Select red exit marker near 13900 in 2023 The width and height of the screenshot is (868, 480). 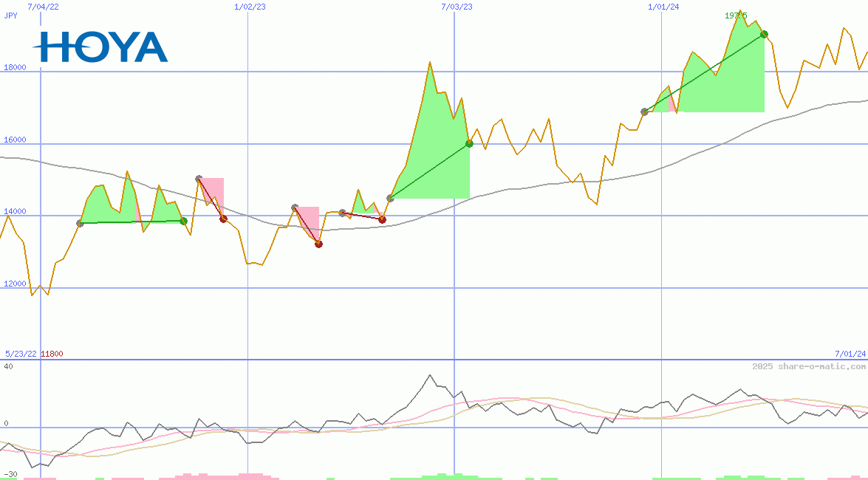382,220
